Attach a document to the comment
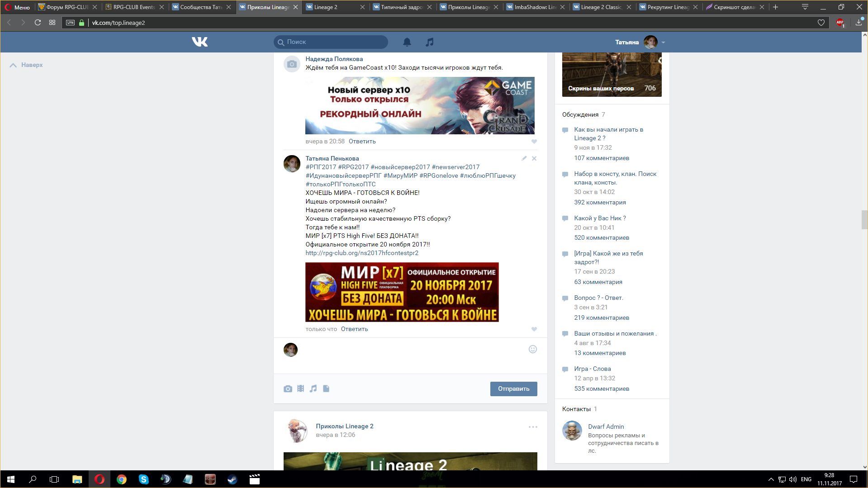Viewport: 868px width, 488px height. point(326,389)
